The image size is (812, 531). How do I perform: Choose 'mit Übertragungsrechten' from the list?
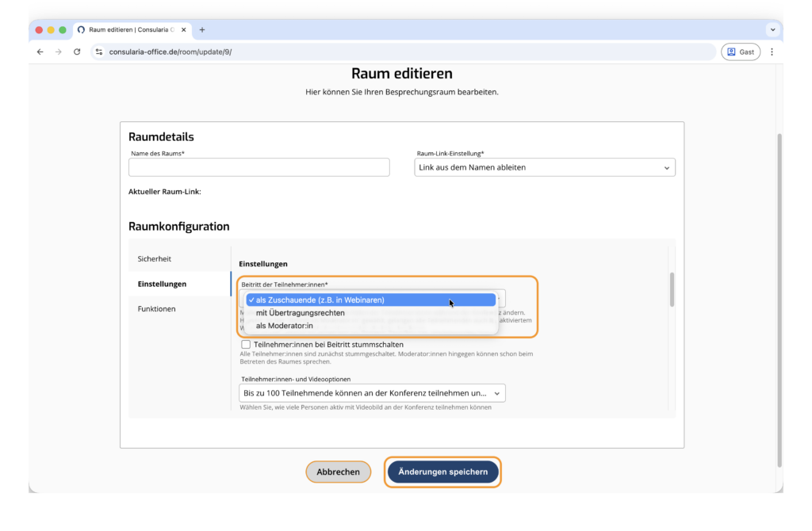coord(300,313)
